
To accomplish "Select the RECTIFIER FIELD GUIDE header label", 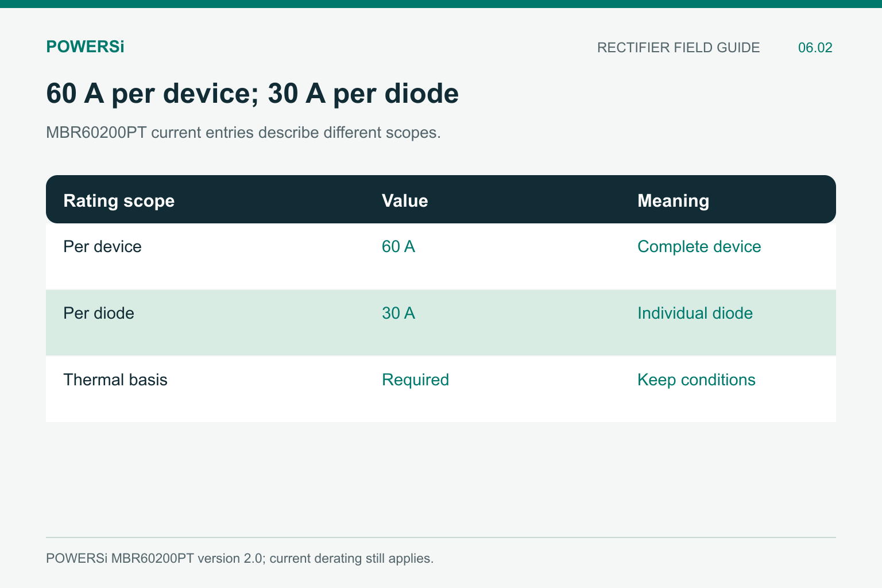I will click(678, 48).
